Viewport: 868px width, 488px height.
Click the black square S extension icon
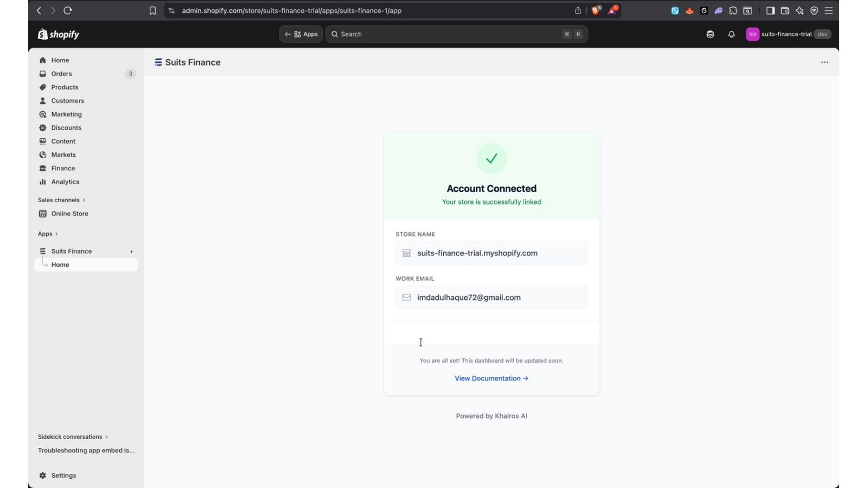point(704,10)
